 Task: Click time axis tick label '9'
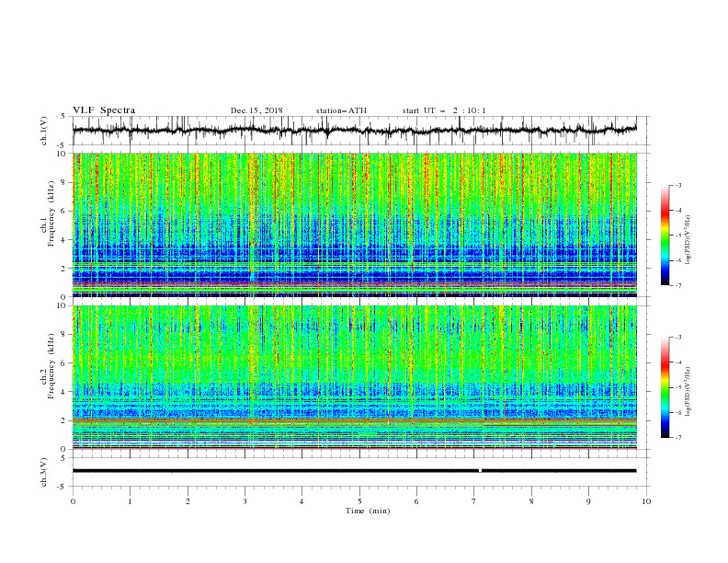click(x=588, y=501)
